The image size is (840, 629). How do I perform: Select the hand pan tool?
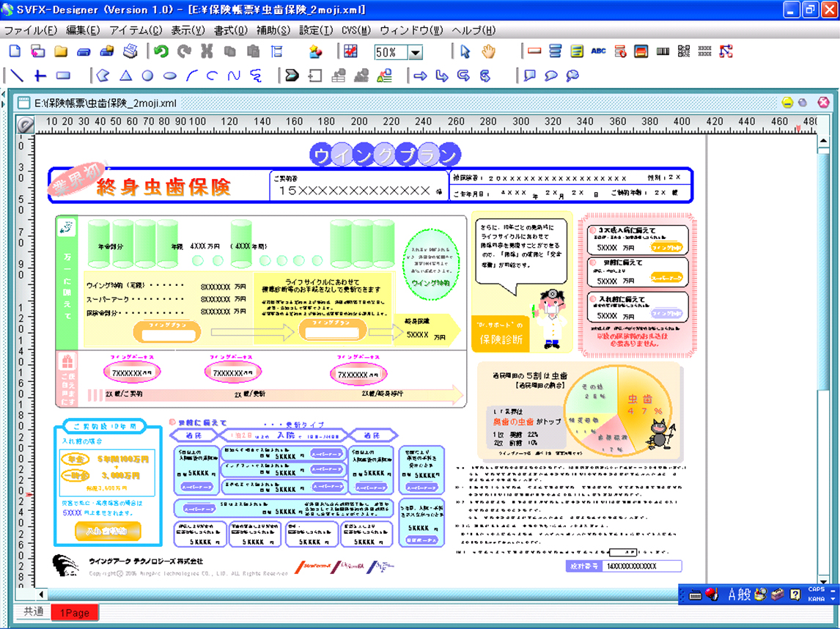click(488, 51)
